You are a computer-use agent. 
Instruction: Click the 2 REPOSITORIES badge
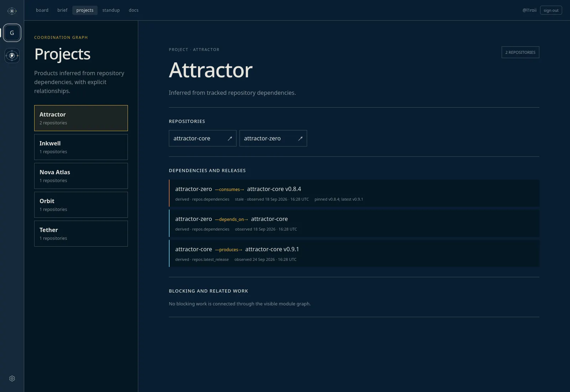tap(520, 52)
